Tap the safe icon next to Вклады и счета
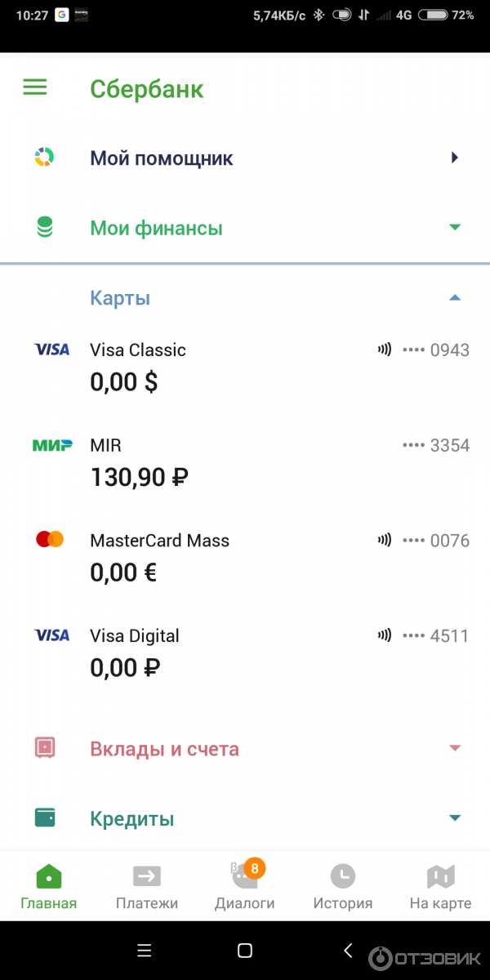The height and width of the screenshot is (980, 490). click(45, 747)
